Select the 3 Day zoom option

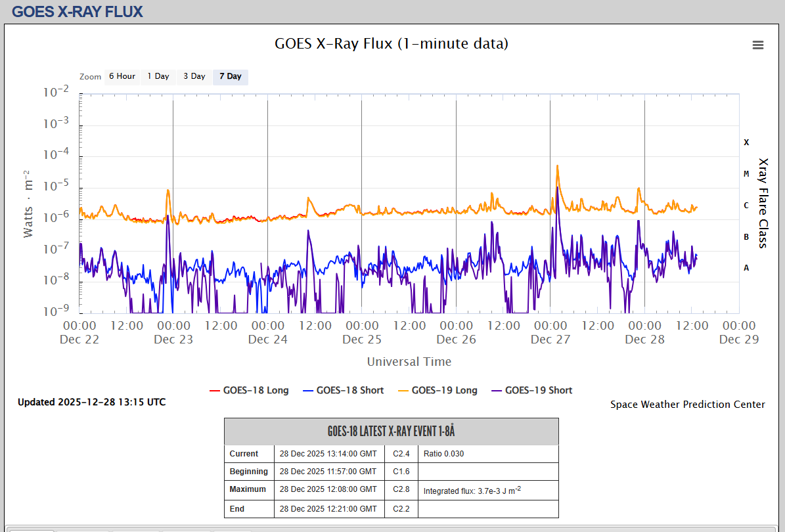coord(194,76)
